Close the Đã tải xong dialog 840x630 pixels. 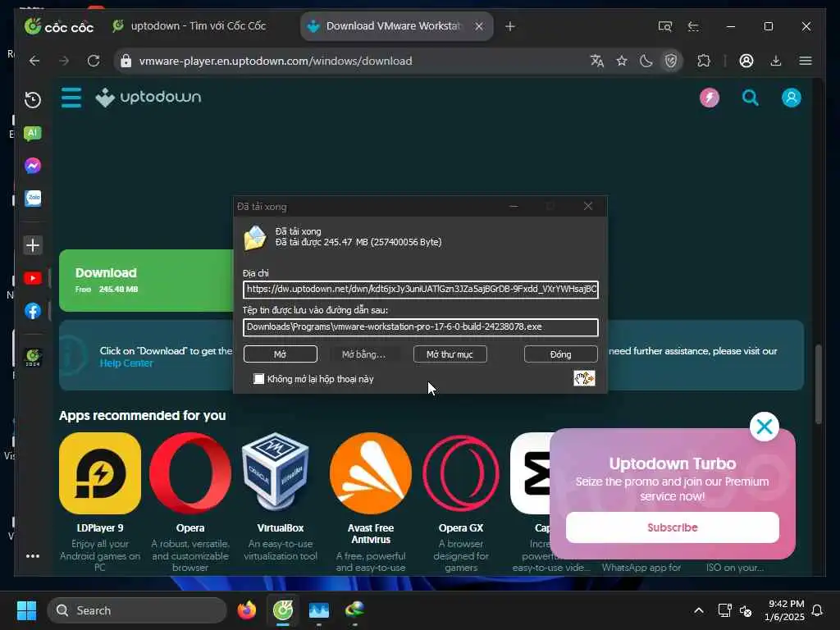587,206
